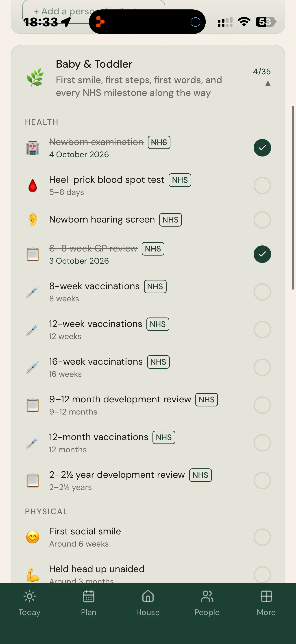This screenshot has height=644, width=296.
Task: Tap the leaf icon next to Baby & Toddler
Action: (x=35, y=77)
